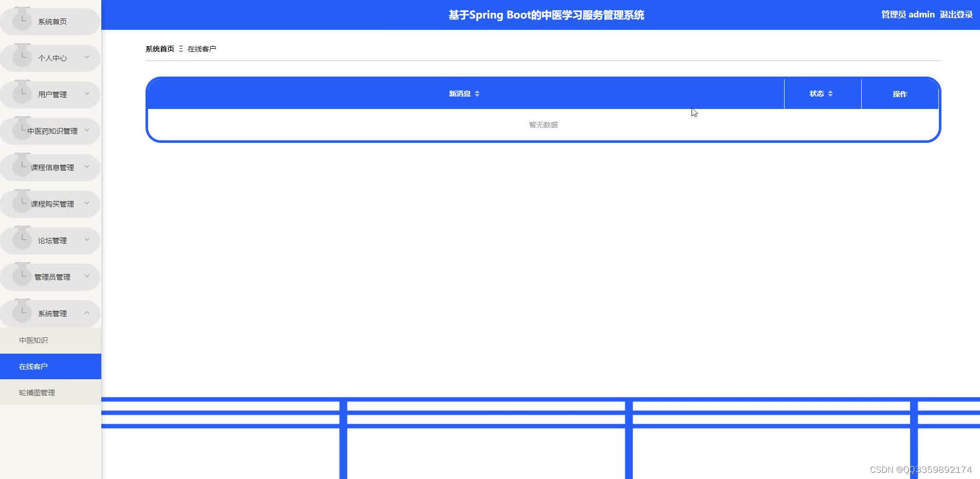Open the 中医知识 submenu item

50,340
